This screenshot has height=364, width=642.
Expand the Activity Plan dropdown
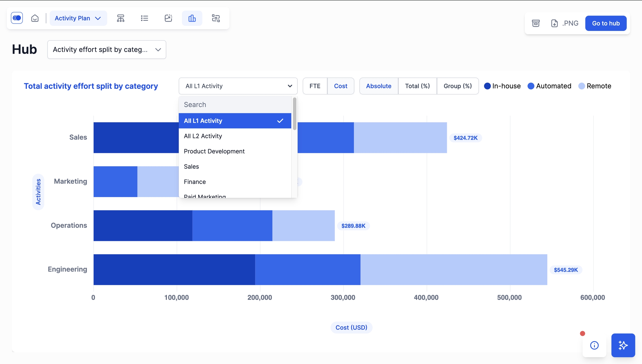(78, 18)
